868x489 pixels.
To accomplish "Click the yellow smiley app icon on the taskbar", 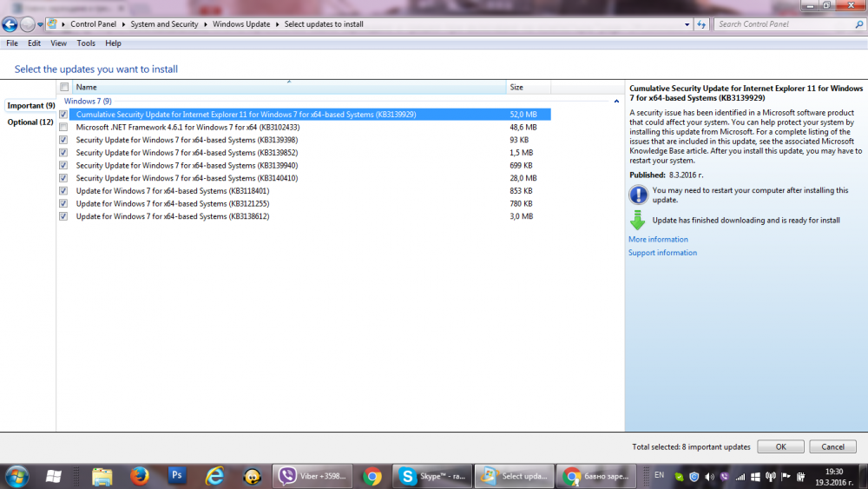I will (253, 476).
